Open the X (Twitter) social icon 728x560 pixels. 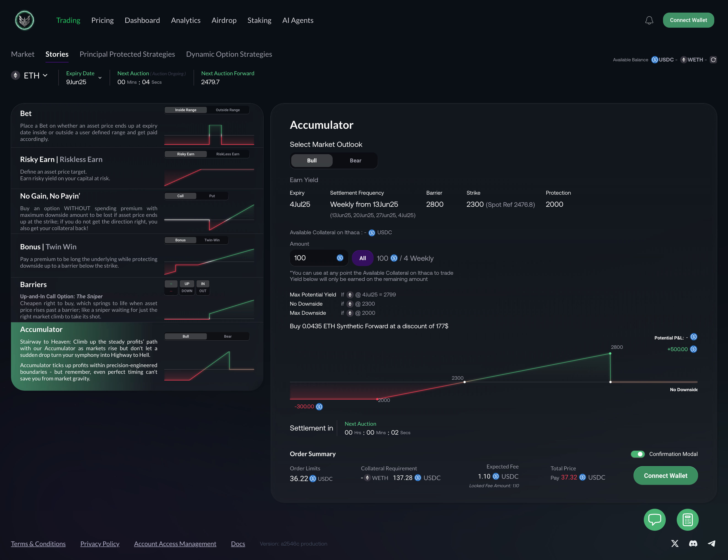675,543
